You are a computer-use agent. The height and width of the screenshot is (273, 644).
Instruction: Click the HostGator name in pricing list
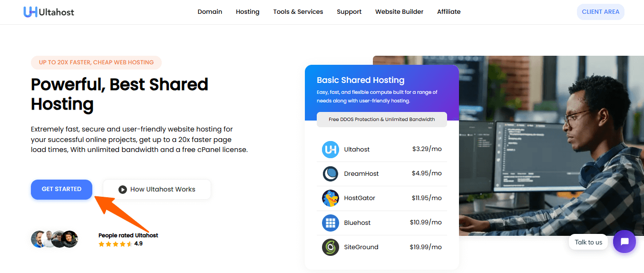[x=360, y=198]
